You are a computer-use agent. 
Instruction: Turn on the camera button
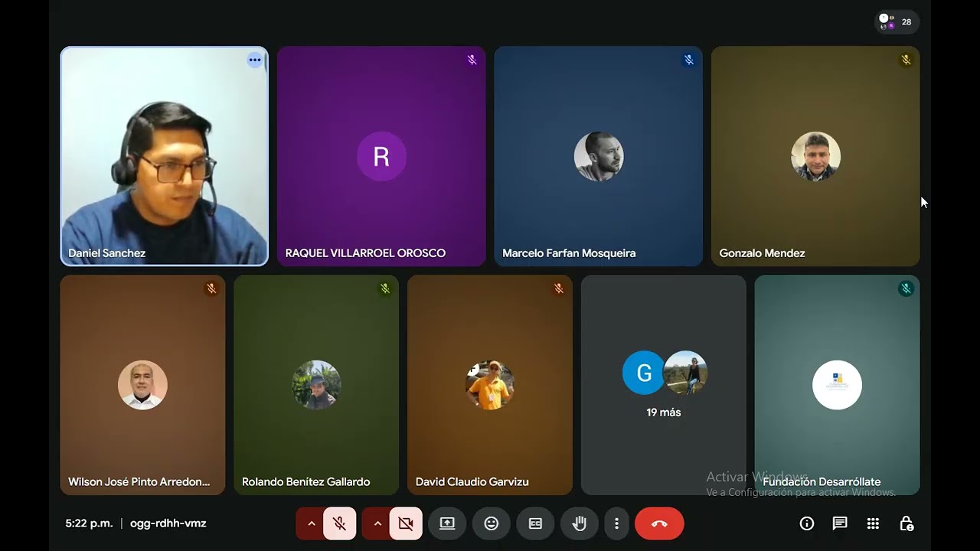coord(406,523)
